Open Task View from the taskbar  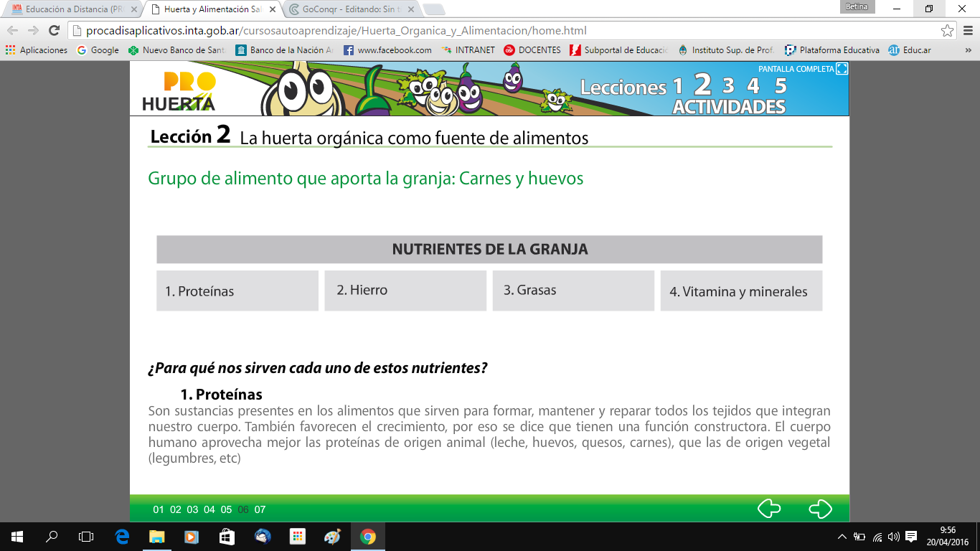click(x=86, y=537)
